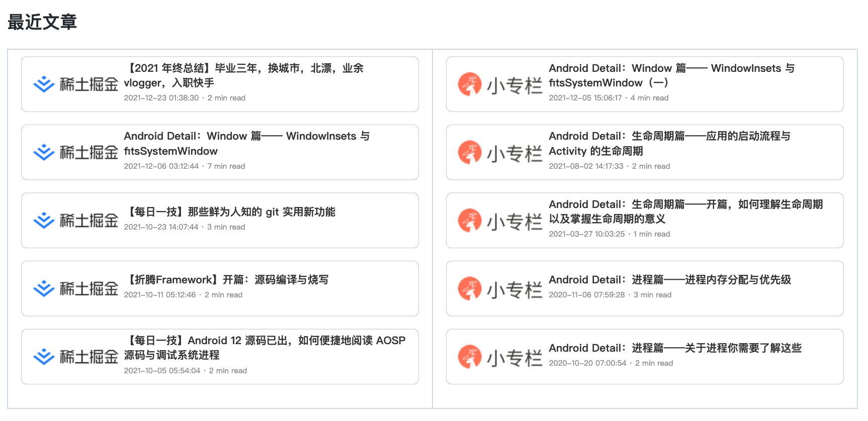The image size is (868, 421).
Task: Click the 小专栏 logo beside WindowInsets (一) article
Action: pos(500,84)
